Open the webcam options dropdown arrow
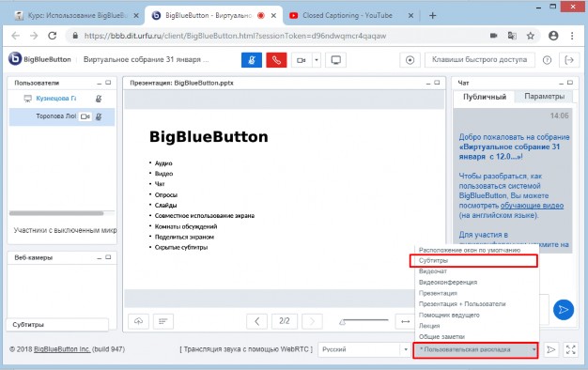This screenshot has width=588, height=370. [317, 60]
